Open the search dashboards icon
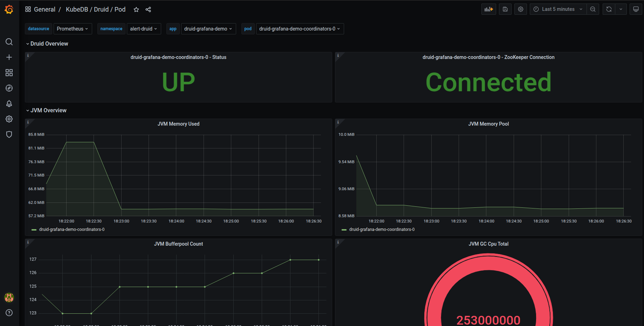The width and height of the screenshot is (644, 326). tap(9, 42)
